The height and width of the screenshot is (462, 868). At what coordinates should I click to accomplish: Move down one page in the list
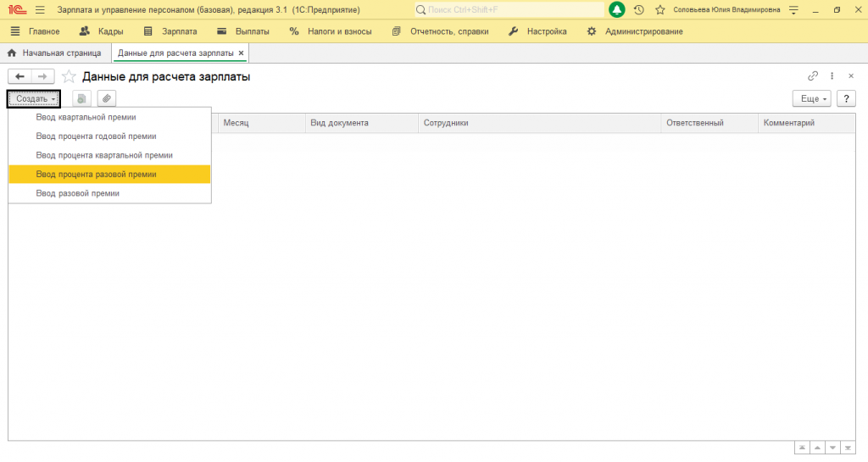pos(832,448)
